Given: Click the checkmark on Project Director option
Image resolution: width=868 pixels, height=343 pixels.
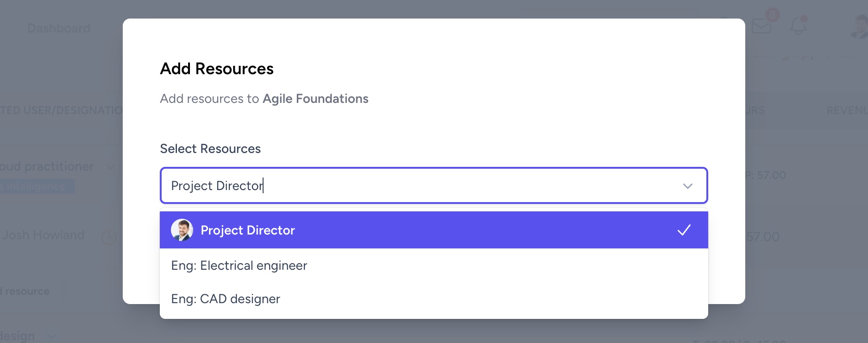Looking at the screenshot, I should click(684, 230).
